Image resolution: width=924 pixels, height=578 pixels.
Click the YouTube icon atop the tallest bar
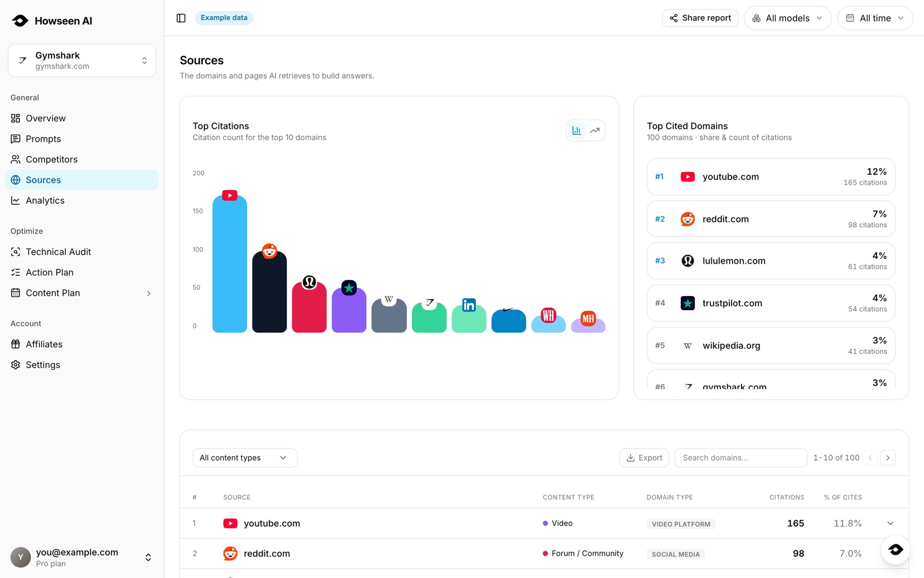pyautogui.click(x=230, y=195)
